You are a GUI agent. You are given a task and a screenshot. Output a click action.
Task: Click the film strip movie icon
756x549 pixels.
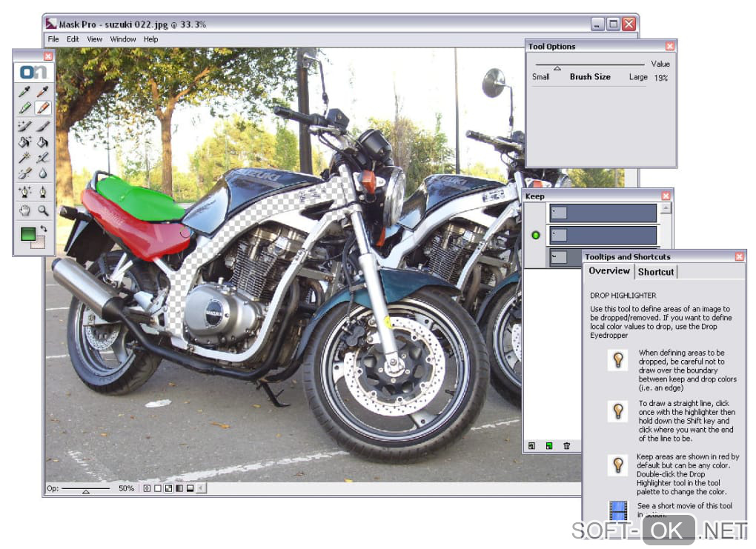tap(618, 510)
